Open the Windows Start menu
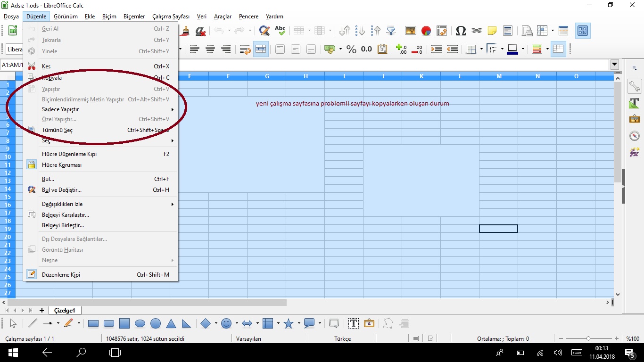The width and height of the screenshot is (644, 362). [13, 352]
